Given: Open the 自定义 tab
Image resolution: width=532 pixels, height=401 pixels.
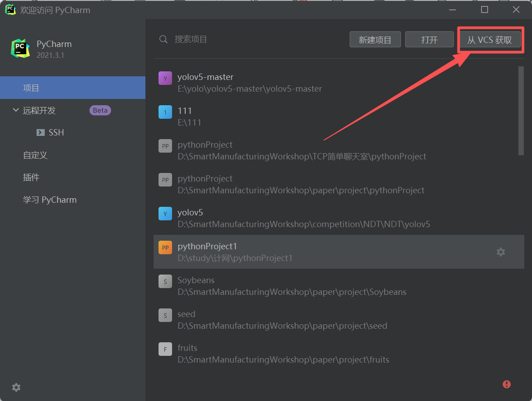Looking at the screenshot, I should [x=35, y=155].
